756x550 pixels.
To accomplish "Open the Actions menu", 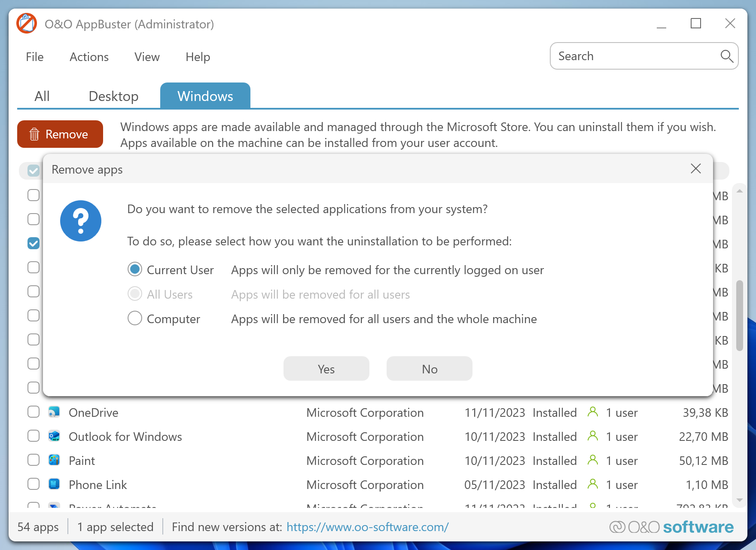I will (89, 57).
